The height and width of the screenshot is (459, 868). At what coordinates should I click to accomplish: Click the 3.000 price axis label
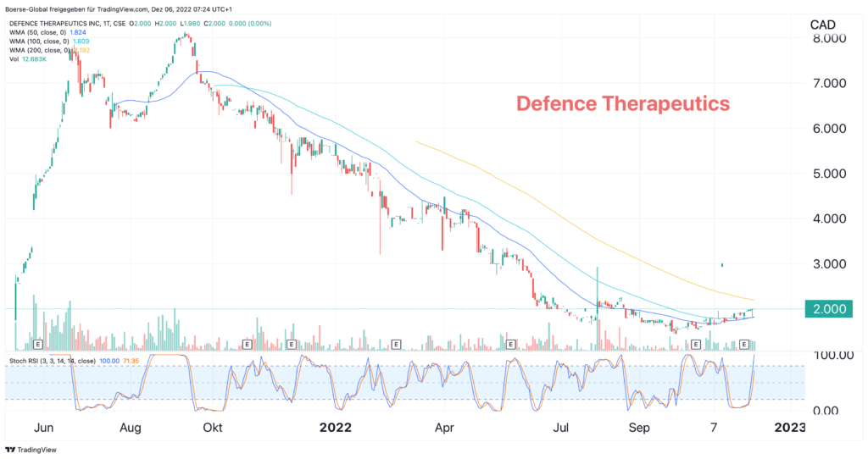pos(829,263)
